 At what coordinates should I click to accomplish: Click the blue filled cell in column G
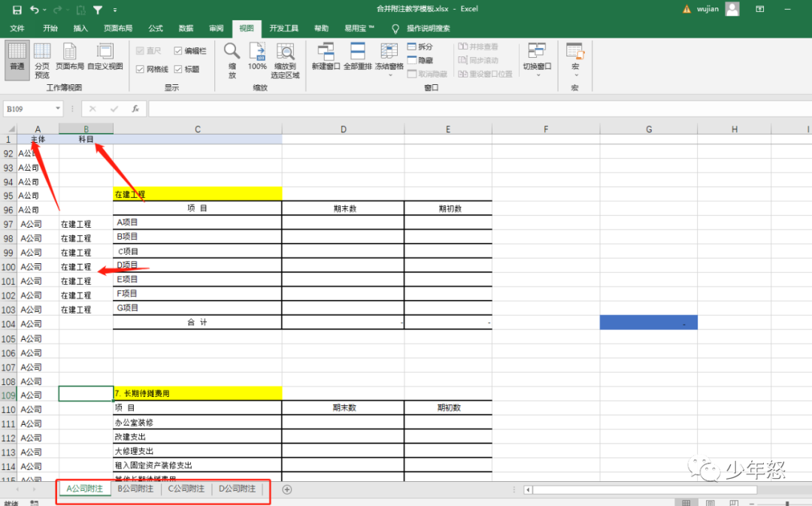pyautogui.click(x=648, y=323)
